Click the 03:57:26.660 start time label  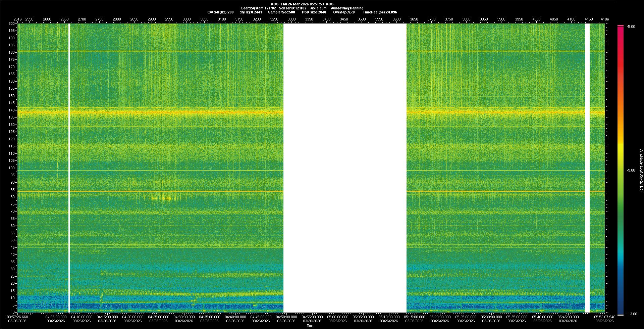[18, 317]
